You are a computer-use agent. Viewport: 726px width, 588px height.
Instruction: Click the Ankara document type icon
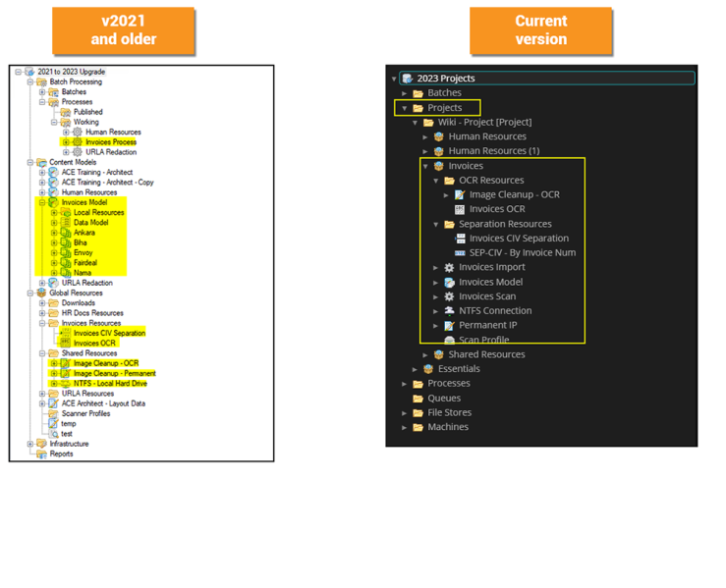[66, 233]
